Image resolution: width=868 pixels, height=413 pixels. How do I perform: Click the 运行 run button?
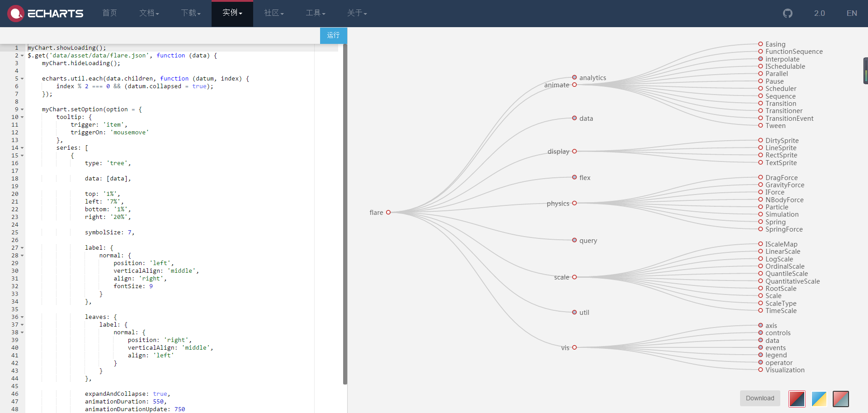pyautogui.click(x=333, y=35)
